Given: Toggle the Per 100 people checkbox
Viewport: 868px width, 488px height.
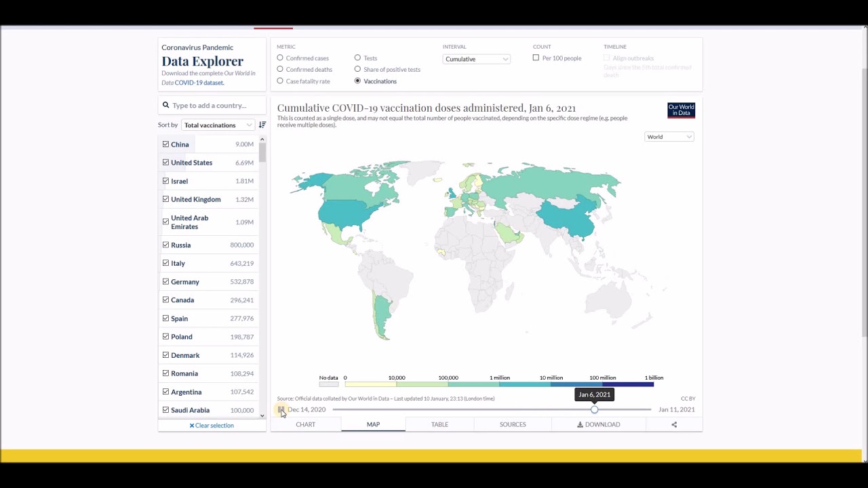Looking at the screenshot, I should (536, 58).
